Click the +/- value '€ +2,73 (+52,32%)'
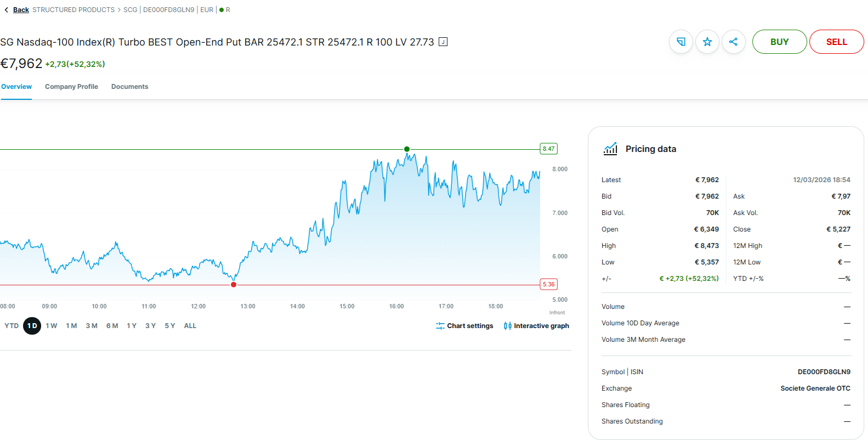 (x=689, y=279)
